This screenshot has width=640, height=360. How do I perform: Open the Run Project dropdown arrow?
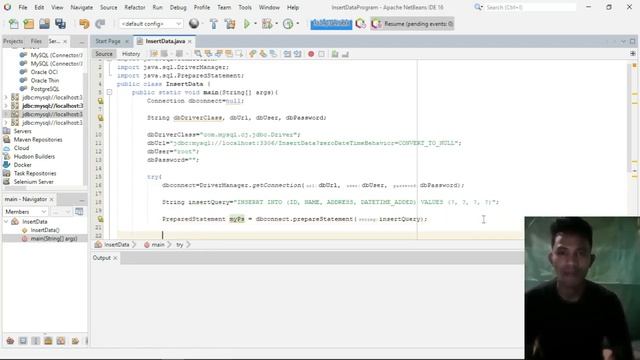(256, 24)
